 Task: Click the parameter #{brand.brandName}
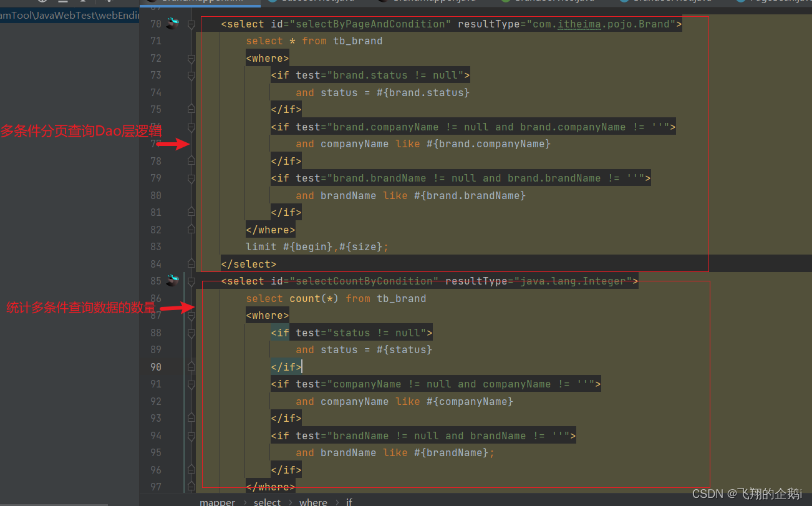[470, 195]
